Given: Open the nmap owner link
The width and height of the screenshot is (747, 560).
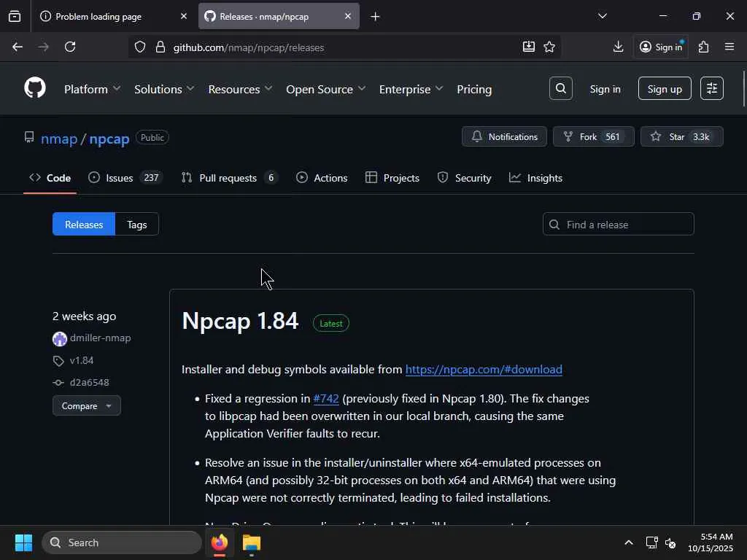Looking at the screenshot, I should 59,139.
